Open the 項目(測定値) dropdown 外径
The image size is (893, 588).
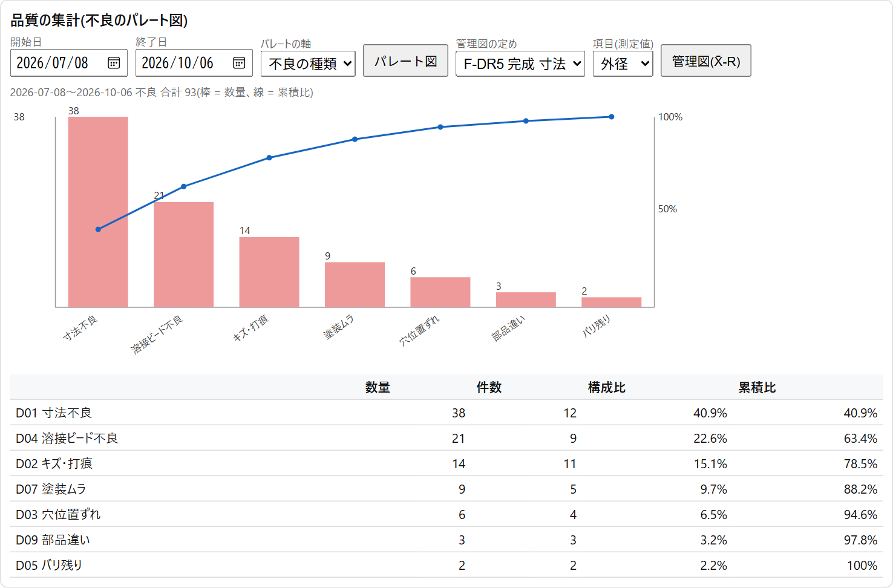pyautogui.click(x=623, y=64)
